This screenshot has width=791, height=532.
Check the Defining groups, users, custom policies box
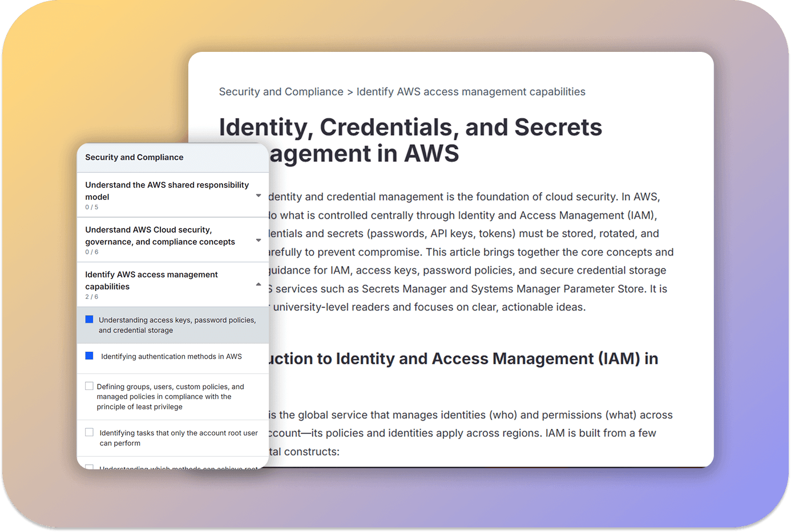(89, 386)
